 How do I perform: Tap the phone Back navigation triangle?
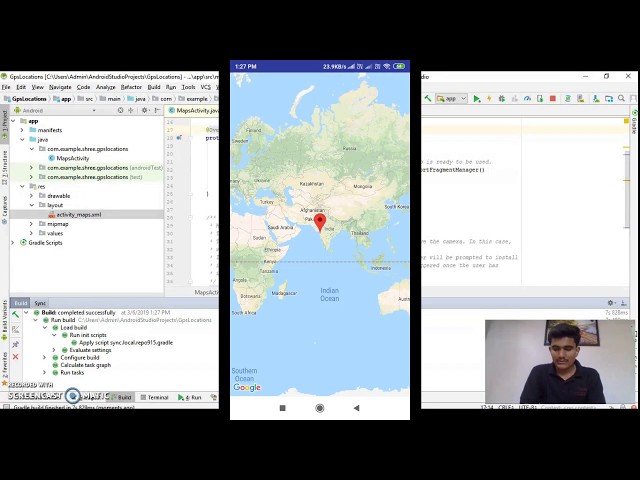356,408
